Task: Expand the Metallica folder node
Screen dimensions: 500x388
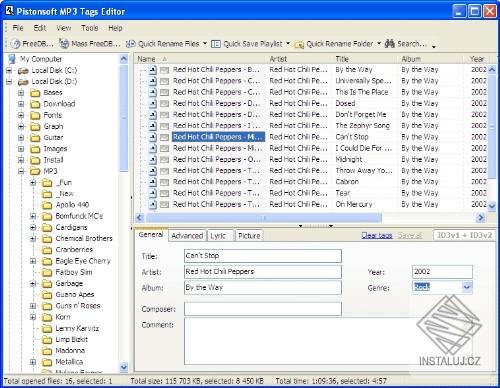Action: click(33, 362)
